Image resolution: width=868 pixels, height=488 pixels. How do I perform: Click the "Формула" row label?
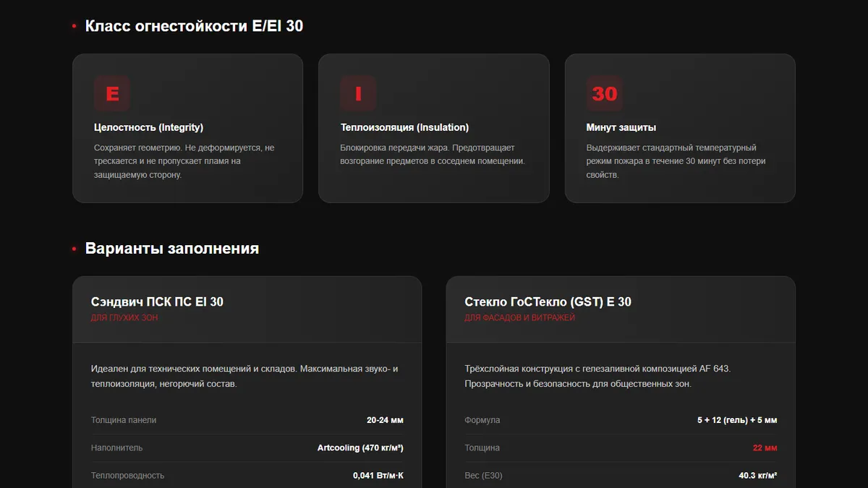tap(482, 420)
